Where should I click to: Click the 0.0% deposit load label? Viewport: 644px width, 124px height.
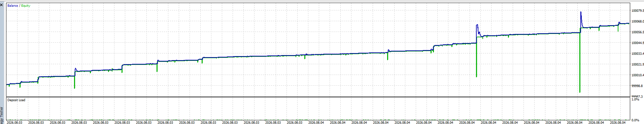click(x=635, y=120)
